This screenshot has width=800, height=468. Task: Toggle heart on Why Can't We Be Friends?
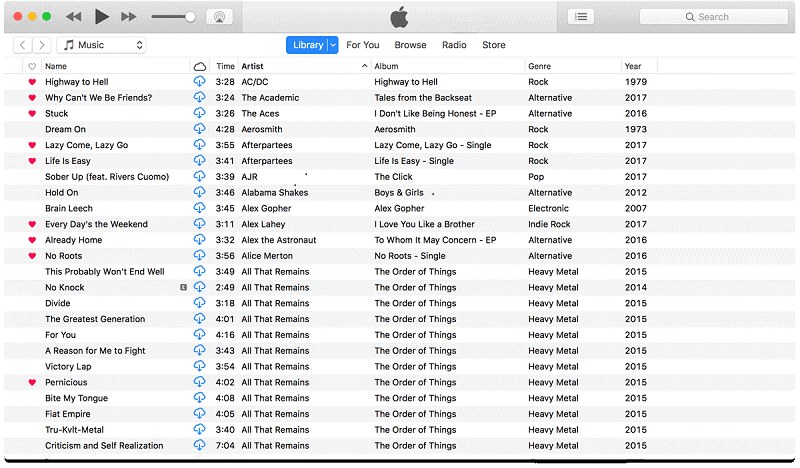pyautogui.click(x=32, y=97)
